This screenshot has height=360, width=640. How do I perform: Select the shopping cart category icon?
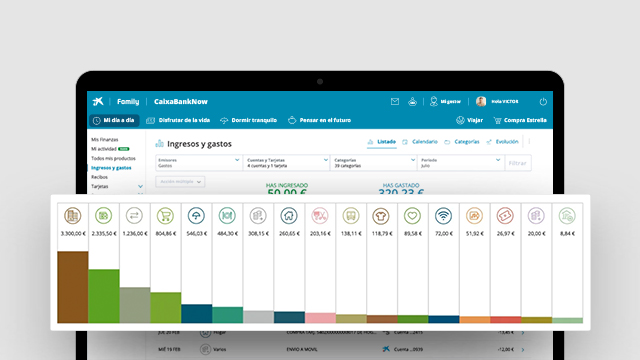tap(165, 216)
